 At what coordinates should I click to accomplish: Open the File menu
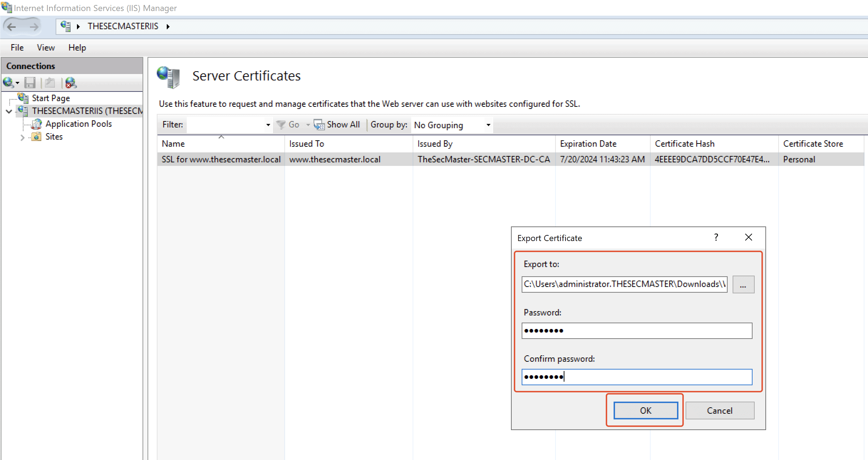tap(17, 48)
